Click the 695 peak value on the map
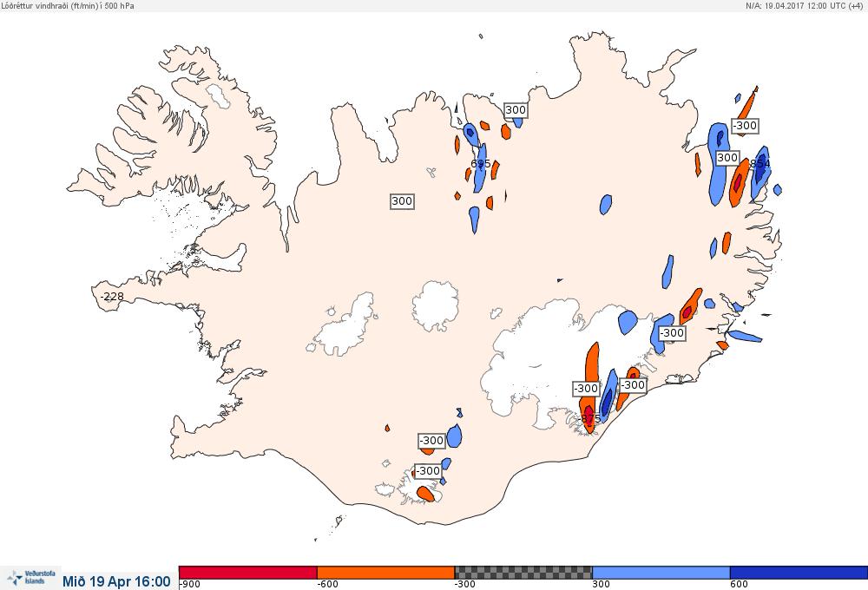 480,164
